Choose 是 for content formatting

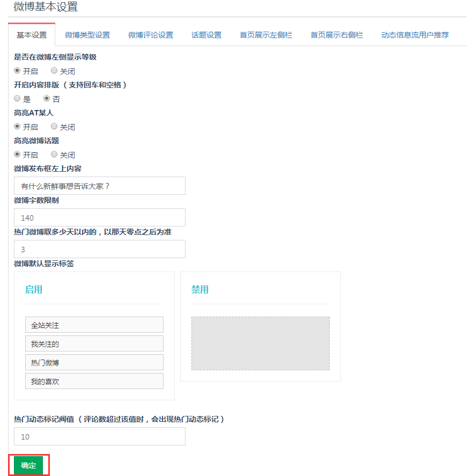[x=17, y=98]
